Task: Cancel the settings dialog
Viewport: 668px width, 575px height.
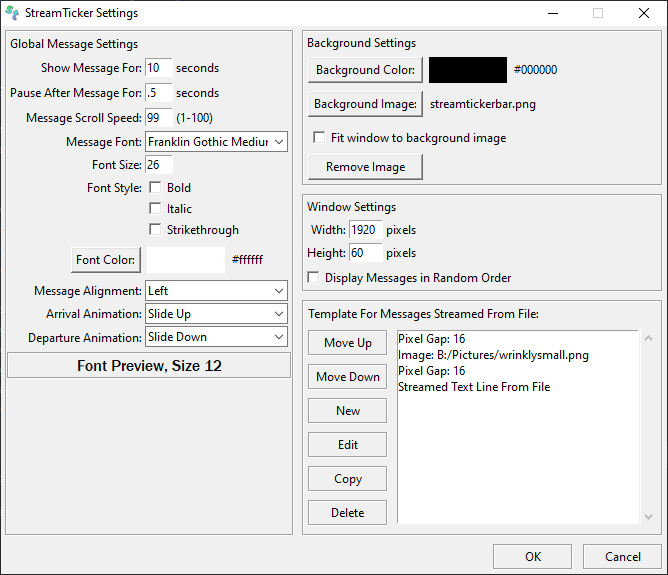Action: pyautogui.click(x=622, y=556)
